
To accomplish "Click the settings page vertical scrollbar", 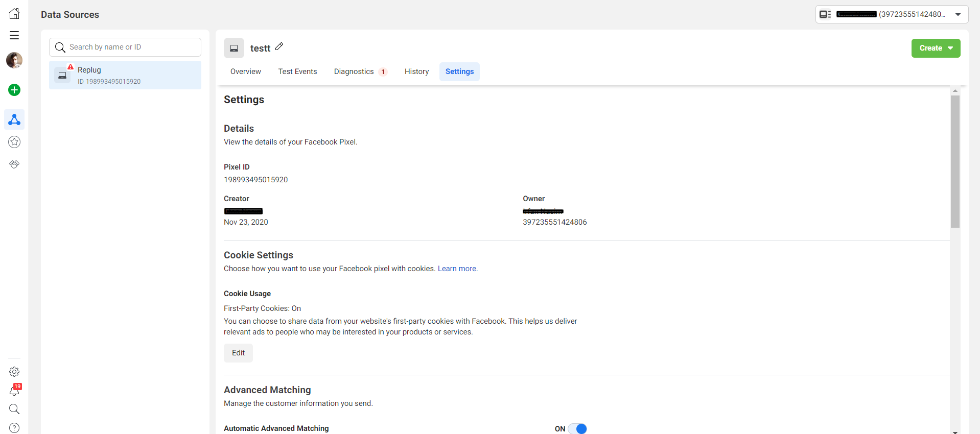I will point(955,161).
